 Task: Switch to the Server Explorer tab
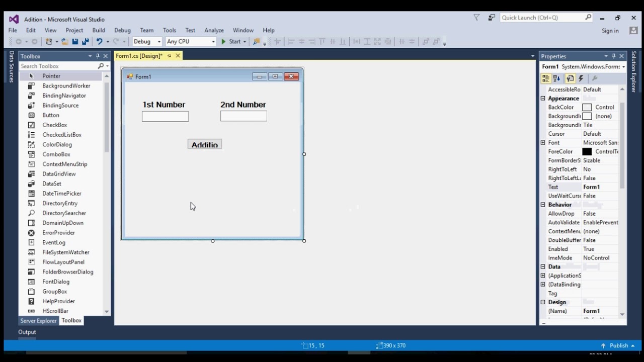tap(39, 321)
